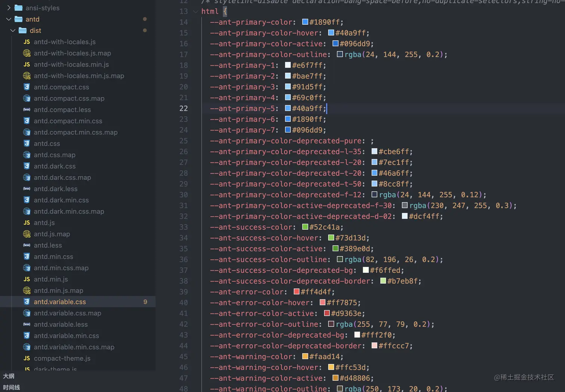Click the --ant-primary-color-outline rgba swatch

340,54
